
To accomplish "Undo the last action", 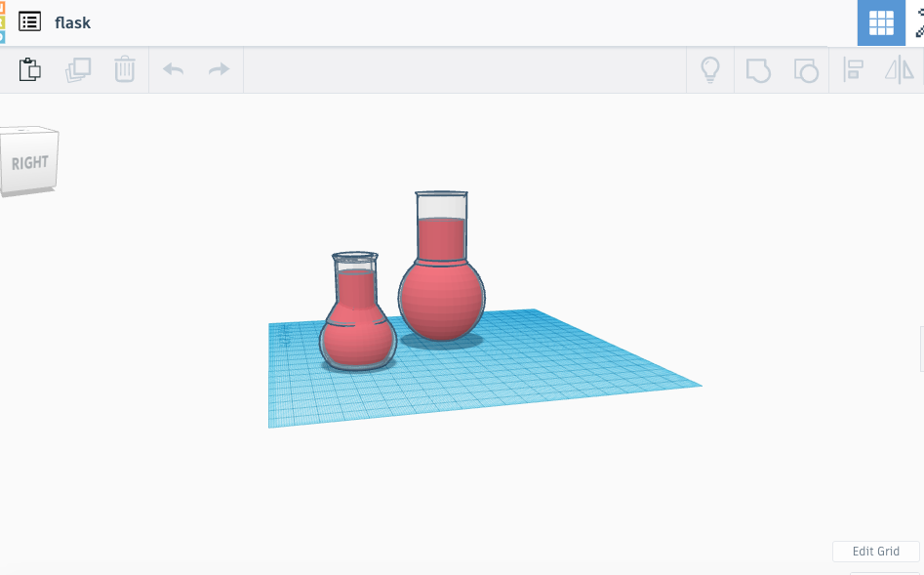I will click(x=174, y=70).
